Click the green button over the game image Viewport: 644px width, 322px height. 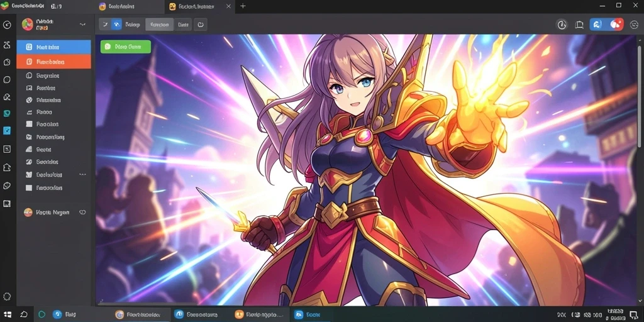tap(126, 47)
